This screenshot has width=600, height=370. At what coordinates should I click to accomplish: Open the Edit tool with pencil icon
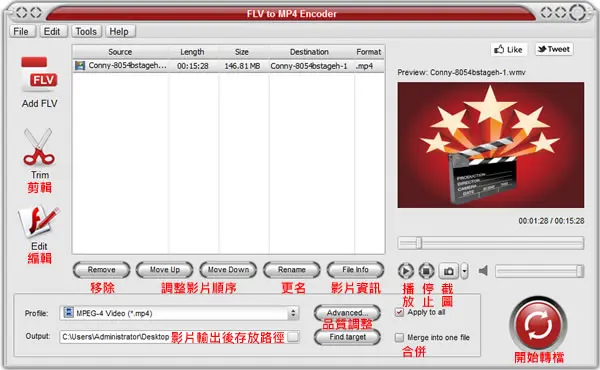39,222
